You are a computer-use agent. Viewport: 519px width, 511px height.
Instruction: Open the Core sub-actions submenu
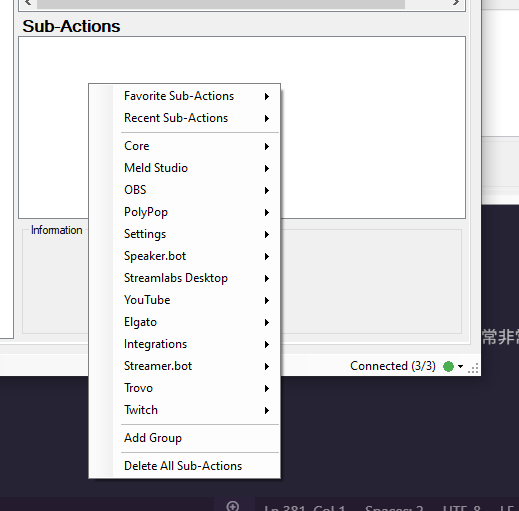184,146
